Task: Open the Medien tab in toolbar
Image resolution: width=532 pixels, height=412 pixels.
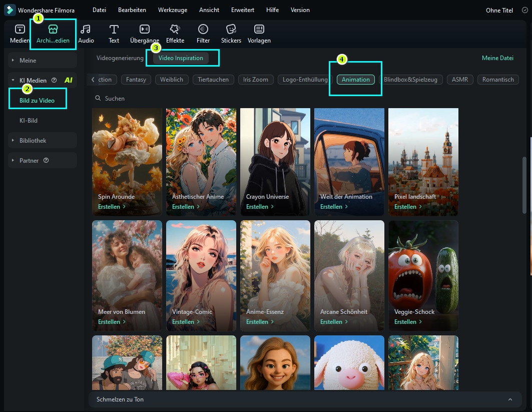Action: [x=20, y=34]
